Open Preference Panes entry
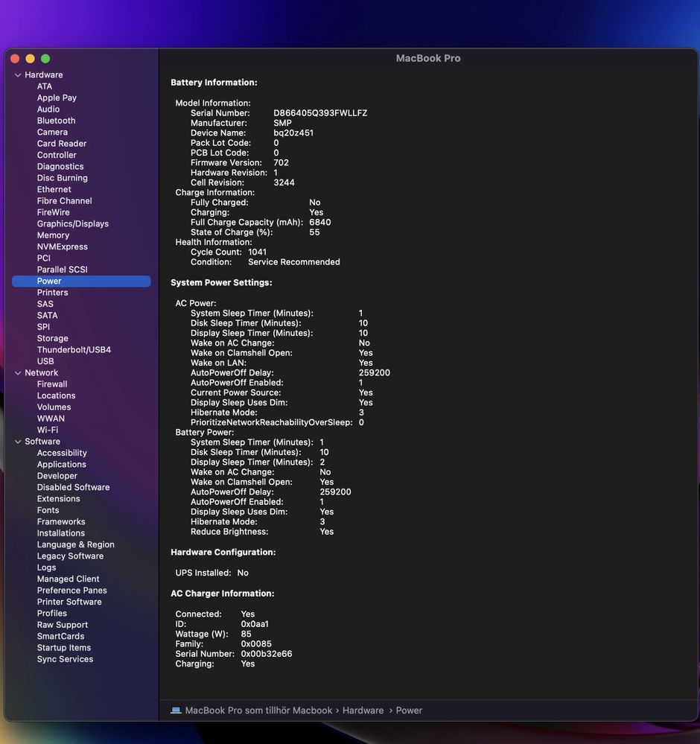The width and height of the screenshot is (700, 744). (x=72, y=591)
